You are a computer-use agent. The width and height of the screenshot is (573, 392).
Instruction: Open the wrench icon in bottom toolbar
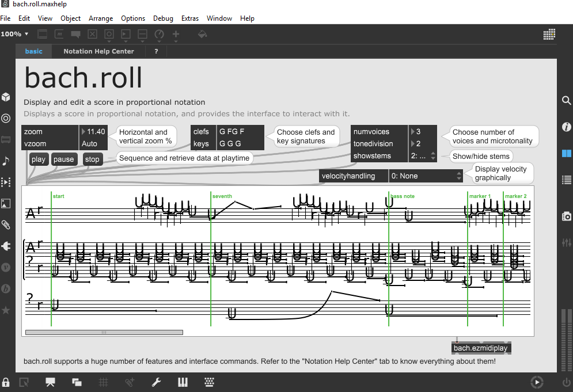(157, 382)
